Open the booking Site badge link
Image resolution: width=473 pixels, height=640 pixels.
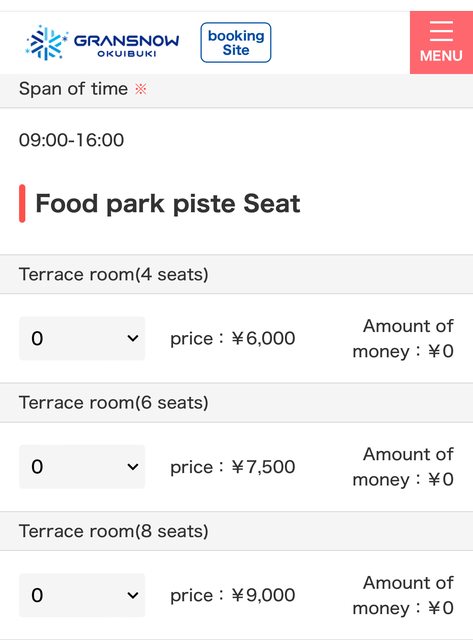[x=236, y=42]
